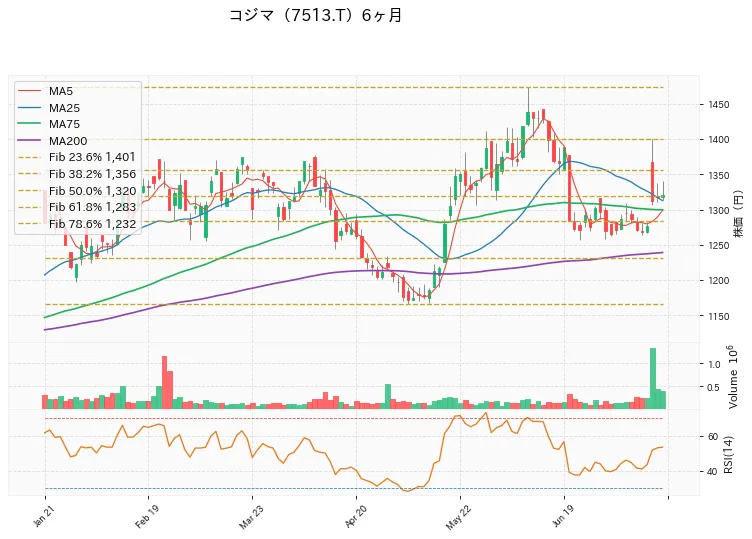Click the MA5 legend entry
This screenshot has width=752, height=539.
click(x=45, y=91)
